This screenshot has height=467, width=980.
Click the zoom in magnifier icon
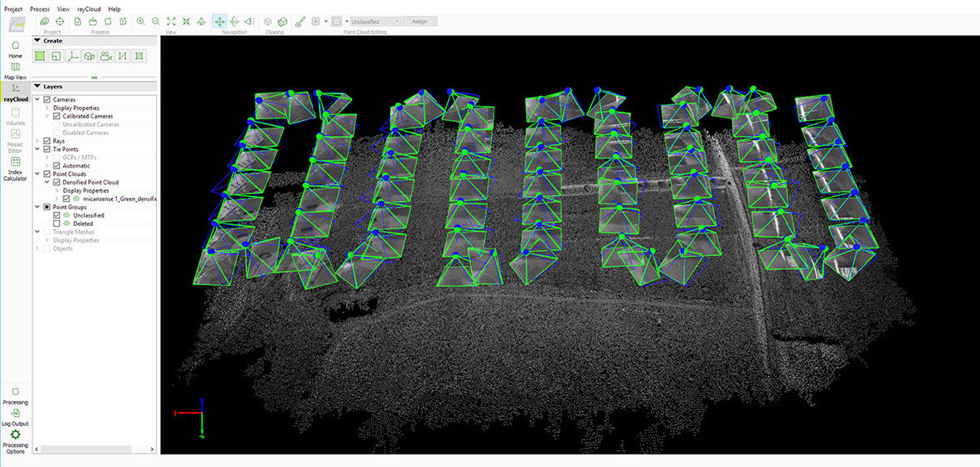140,21
